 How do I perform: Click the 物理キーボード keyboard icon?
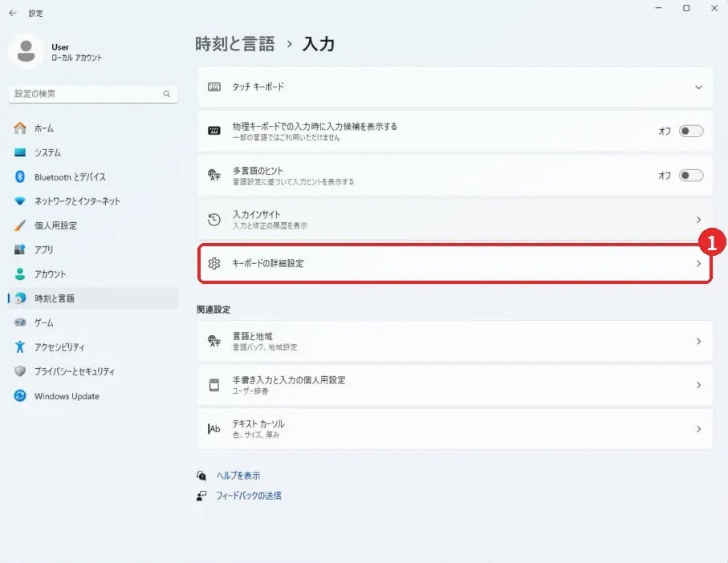tap(214, 131)
